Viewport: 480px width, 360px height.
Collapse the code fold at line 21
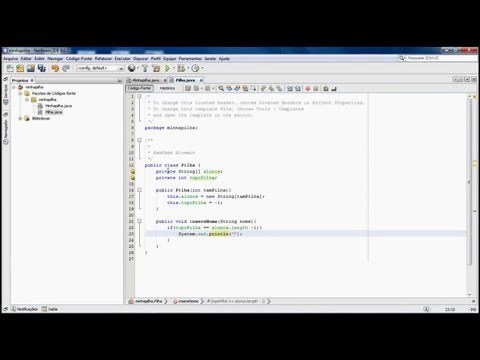pos(139,221)
